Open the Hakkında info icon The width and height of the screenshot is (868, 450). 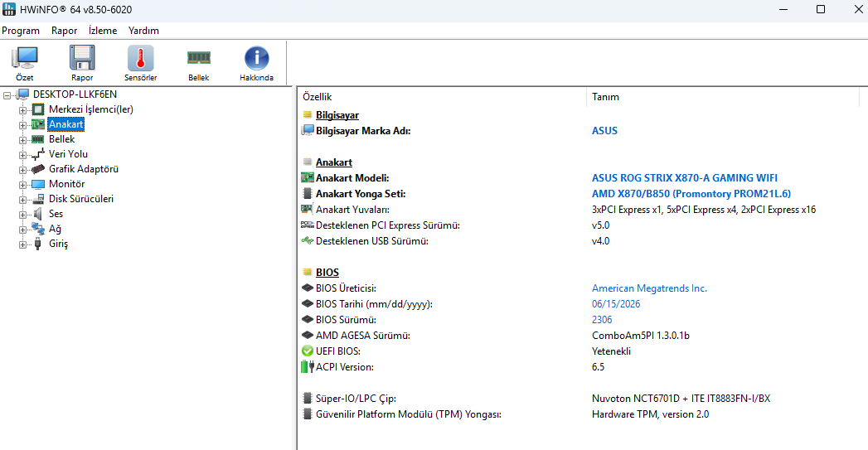(256, 58)
